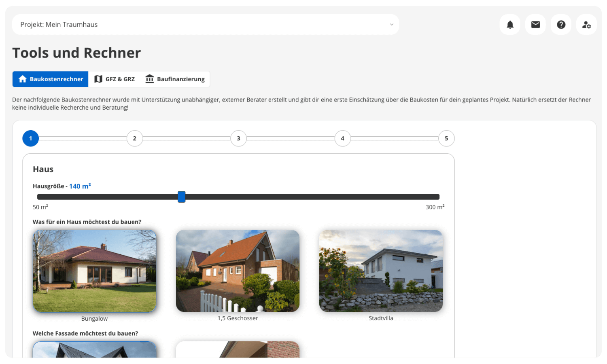The width and height of the screenshot is (607, 364).
Task: Select the second facade image with brick
Action: pos(238,349)
